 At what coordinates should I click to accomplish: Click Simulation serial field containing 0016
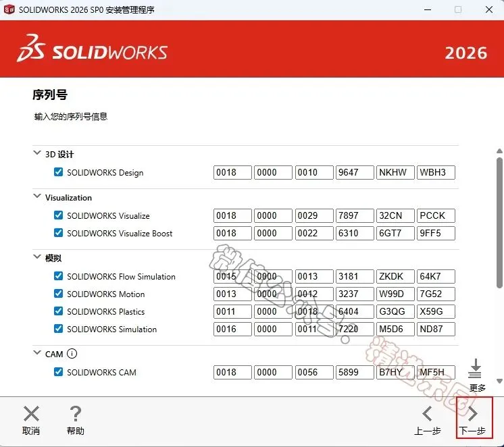point(232,329)
